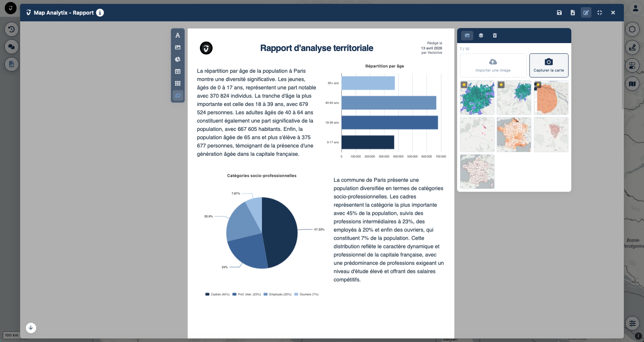Toggle the image gallery panel tool
The image size is (644, 342).
click(178, 96)
